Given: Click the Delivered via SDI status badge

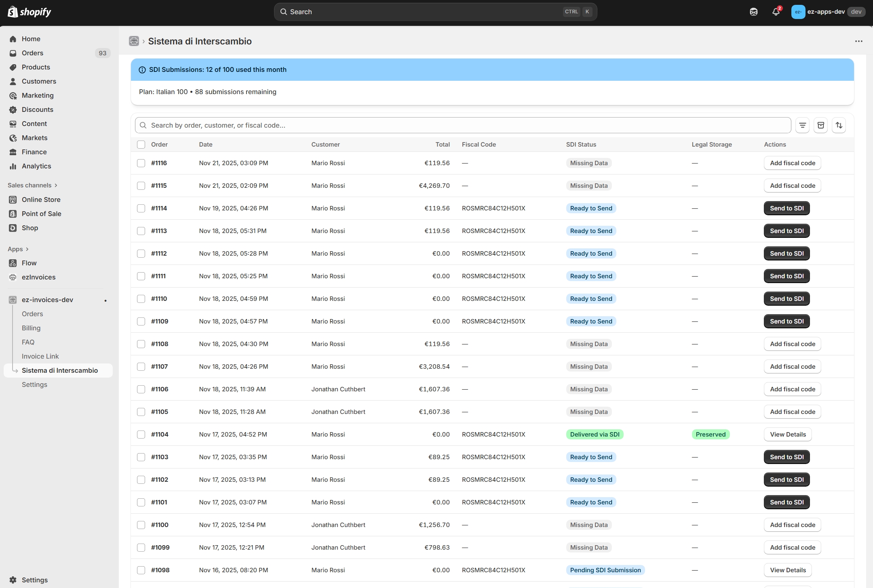Looking at the screenshot, I should point(595,435).
